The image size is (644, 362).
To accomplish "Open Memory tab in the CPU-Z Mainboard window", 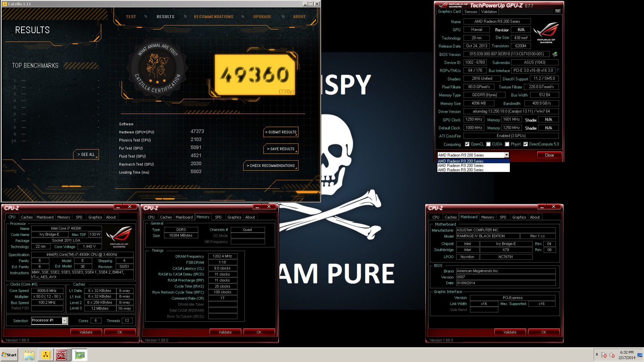I will [x=488, y=217].
